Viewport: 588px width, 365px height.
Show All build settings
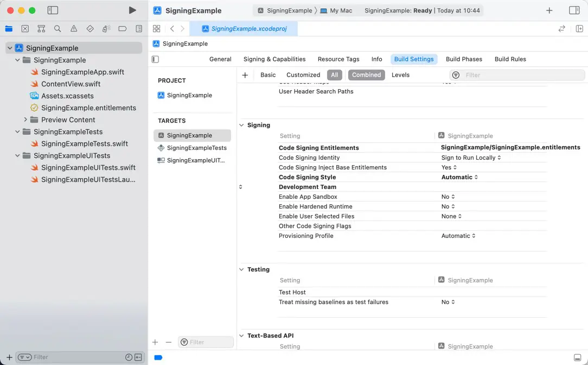[335, 75]
